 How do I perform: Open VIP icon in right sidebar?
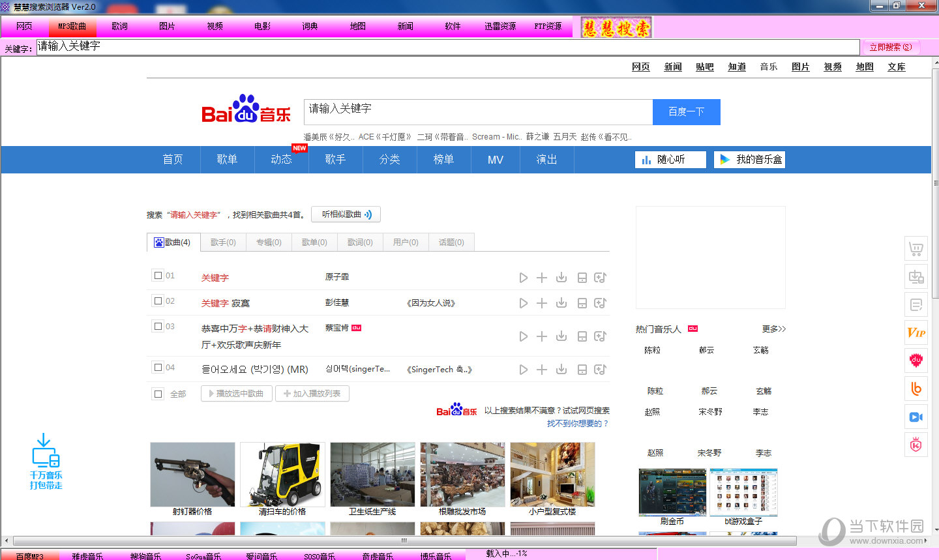click(x=916, y=332)
